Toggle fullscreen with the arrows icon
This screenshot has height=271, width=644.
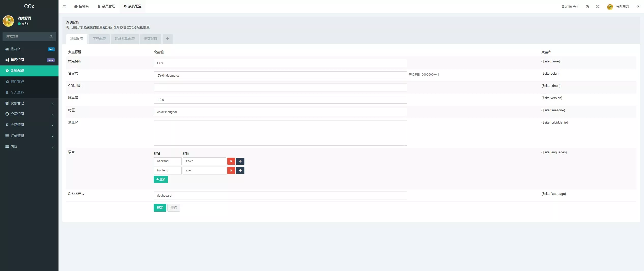[598, 6]
